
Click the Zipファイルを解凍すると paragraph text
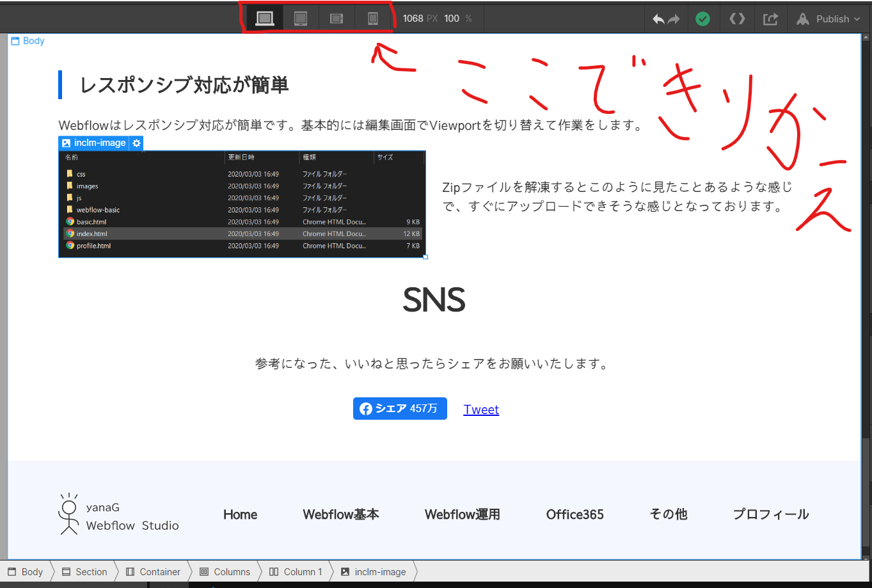click(x=617, y=197)
